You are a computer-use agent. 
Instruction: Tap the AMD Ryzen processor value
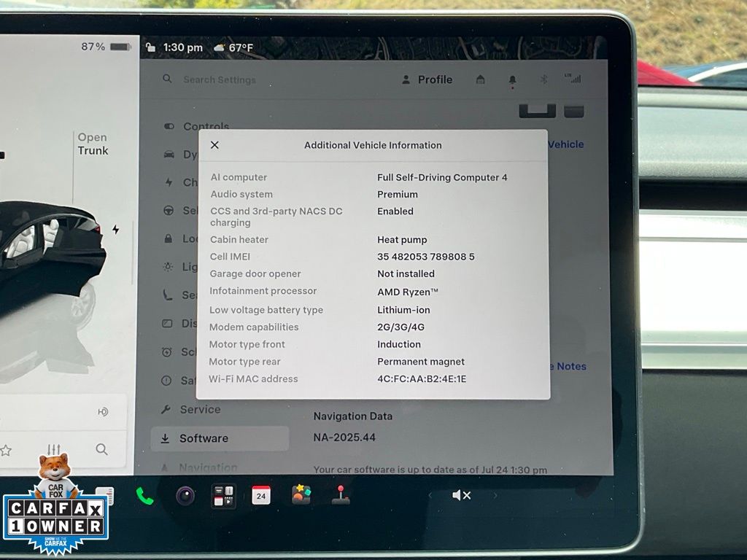point(407,292)
